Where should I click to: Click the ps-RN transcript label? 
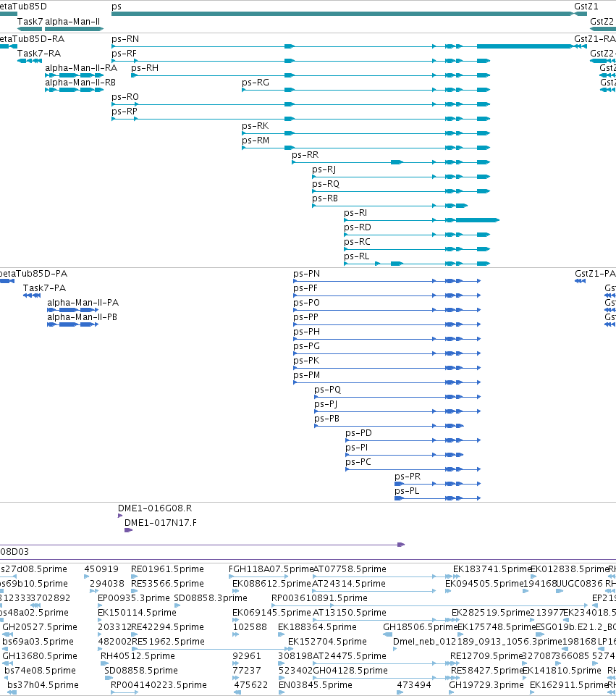125,39
